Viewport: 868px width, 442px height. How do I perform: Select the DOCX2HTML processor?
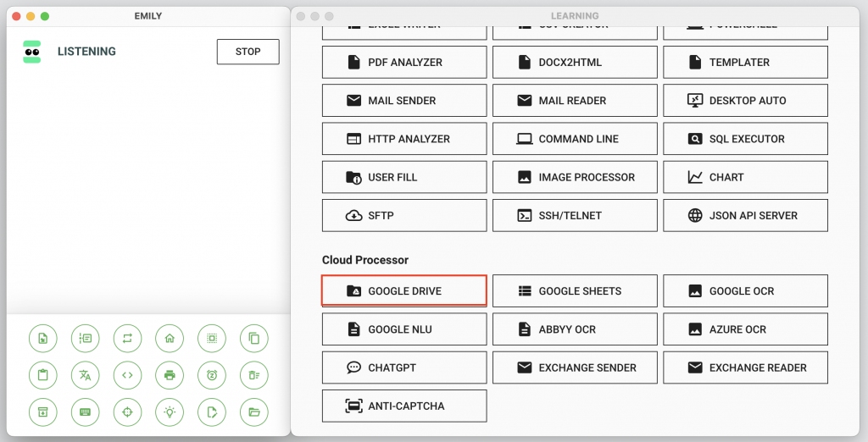[575, 62]
